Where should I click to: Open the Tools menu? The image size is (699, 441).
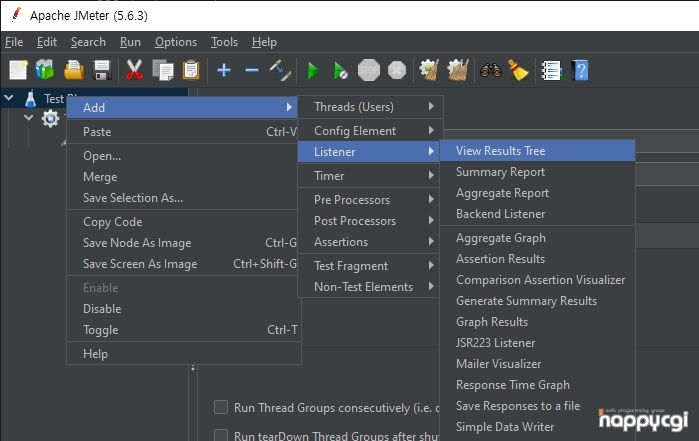tap(224, 42)
